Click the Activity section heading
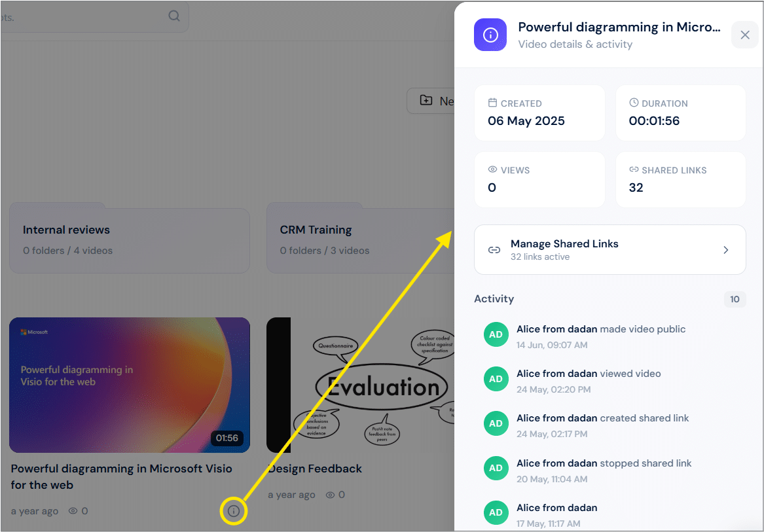 pos(494,298)
